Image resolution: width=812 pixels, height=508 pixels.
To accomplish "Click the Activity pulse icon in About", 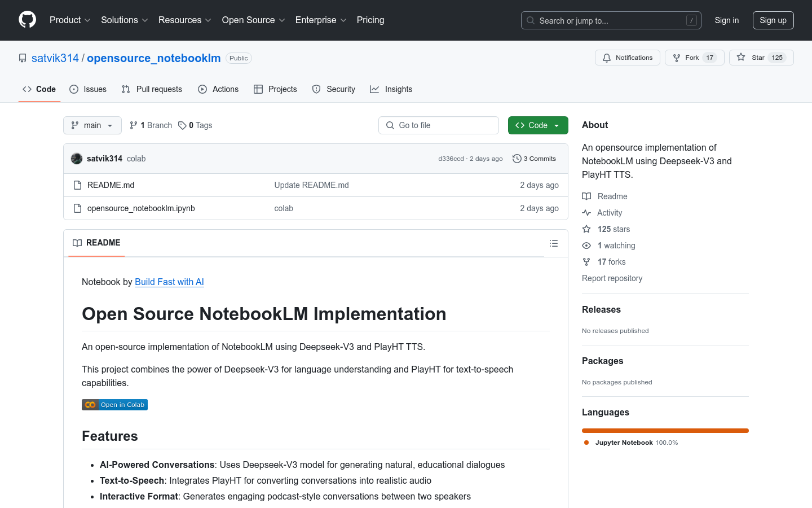I will 586,213.
